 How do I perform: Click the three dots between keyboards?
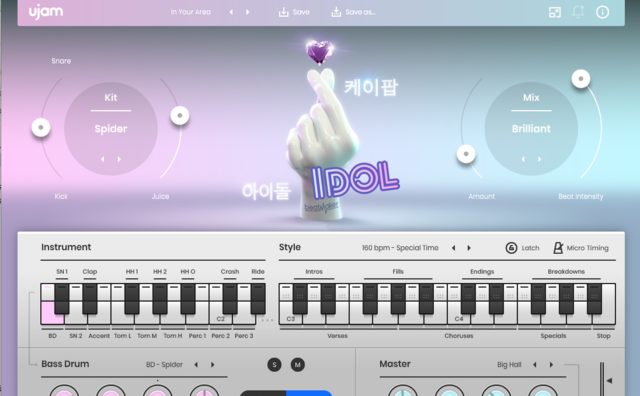[x=267, y=320]
